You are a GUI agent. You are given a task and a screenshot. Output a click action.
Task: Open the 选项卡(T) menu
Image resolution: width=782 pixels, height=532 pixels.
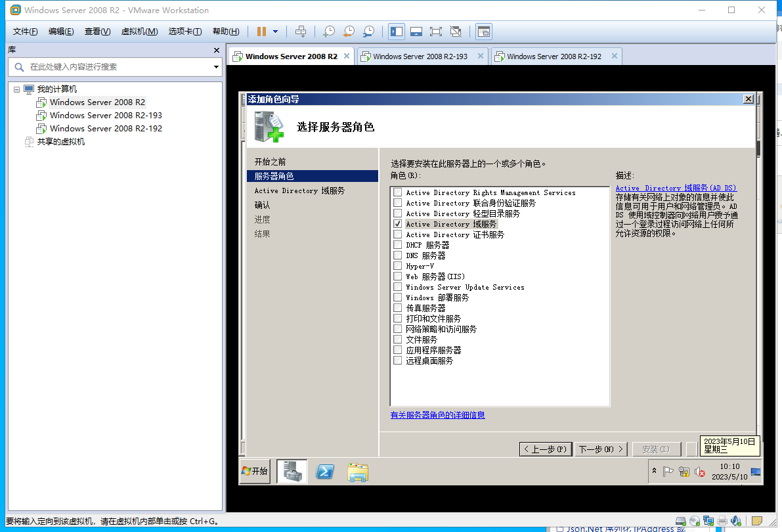pyautogui.click(x=185, y=32)
